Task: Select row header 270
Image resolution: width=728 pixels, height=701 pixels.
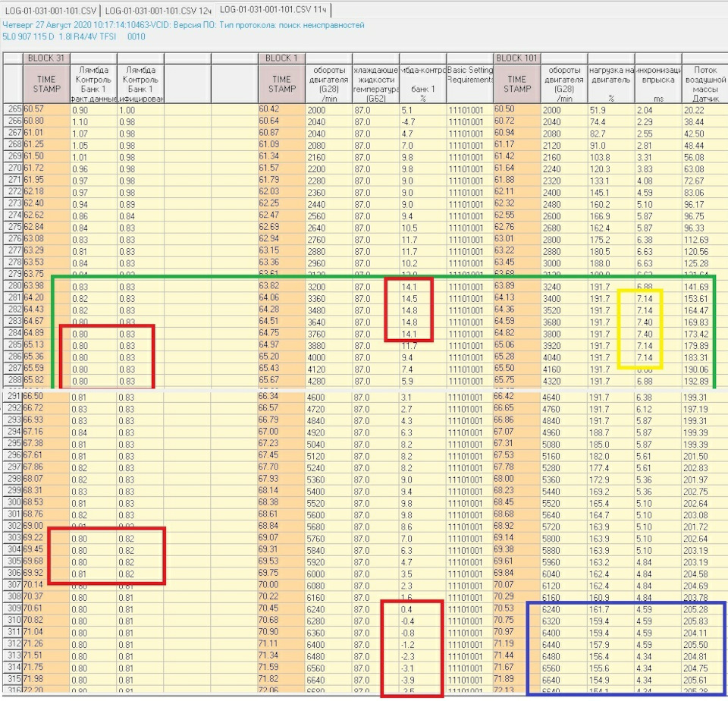Action: [x=13, y=168]
